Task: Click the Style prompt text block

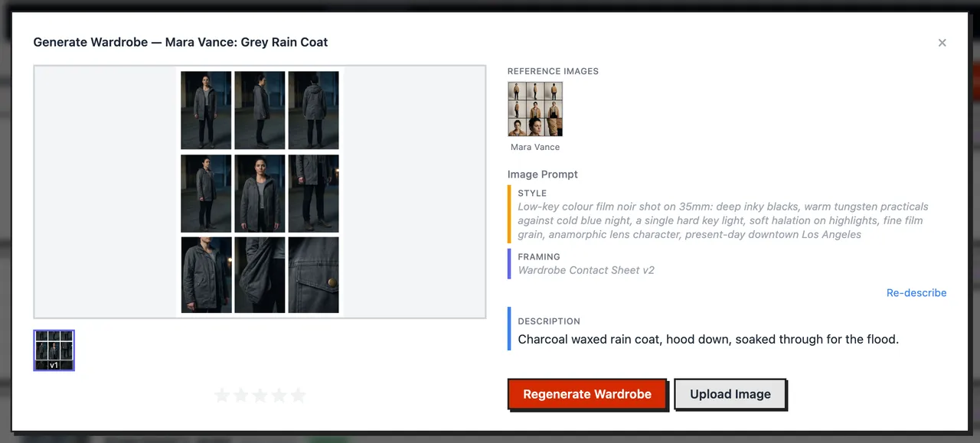Action: point(724,220)
